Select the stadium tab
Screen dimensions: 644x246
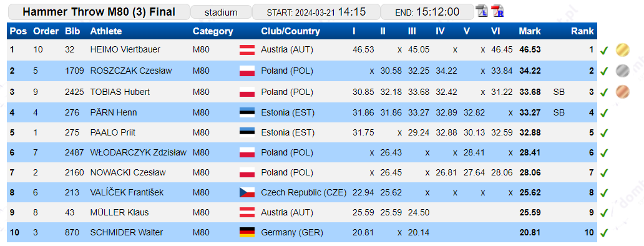click(221, 12)
